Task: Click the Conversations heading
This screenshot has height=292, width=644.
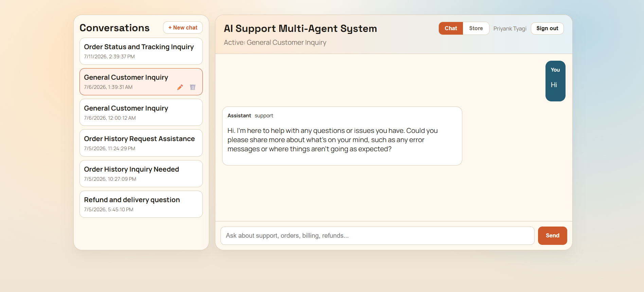Action: click(114, 28)
